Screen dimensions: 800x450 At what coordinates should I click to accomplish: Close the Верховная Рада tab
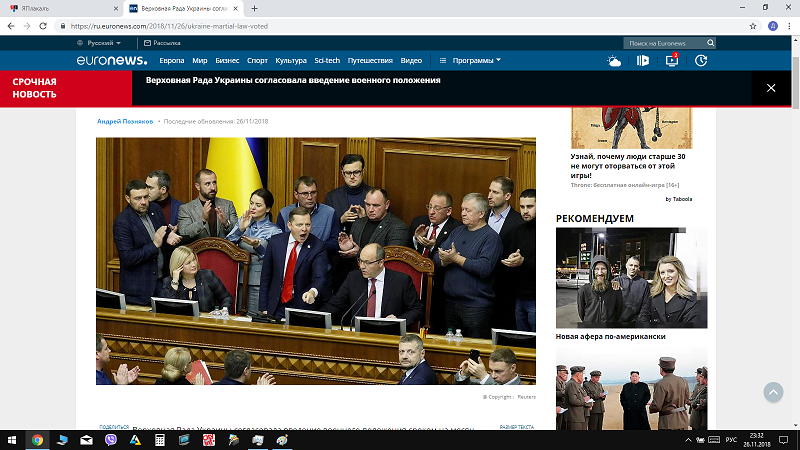click(x=235, y=9)
